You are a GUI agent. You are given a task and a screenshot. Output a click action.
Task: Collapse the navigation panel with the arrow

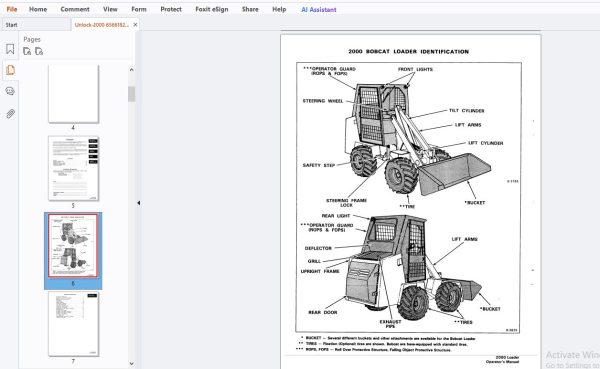(139, 203)
